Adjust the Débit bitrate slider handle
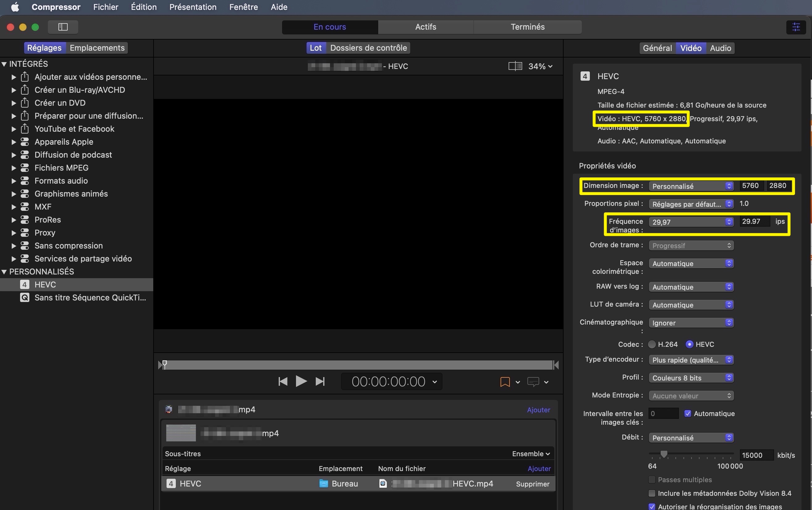 click(x=664, y=454)
